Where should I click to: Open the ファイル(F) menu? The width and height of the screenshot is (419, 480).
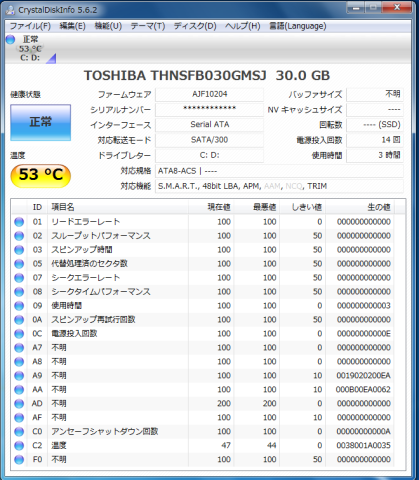pos(30,26)
